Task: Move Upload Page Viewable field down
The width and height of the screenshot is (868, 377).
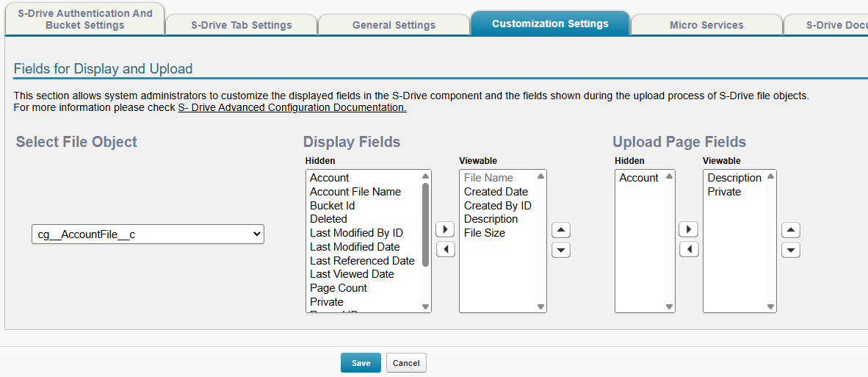Action: click(790, 250)
